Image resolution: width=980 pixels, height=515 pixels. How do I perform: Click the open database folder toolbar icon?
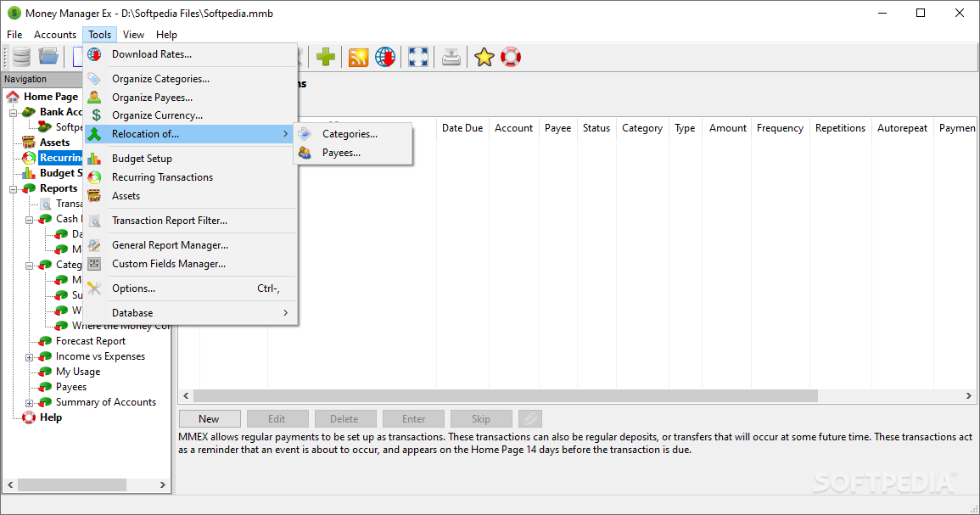click(x=48, y=57)
